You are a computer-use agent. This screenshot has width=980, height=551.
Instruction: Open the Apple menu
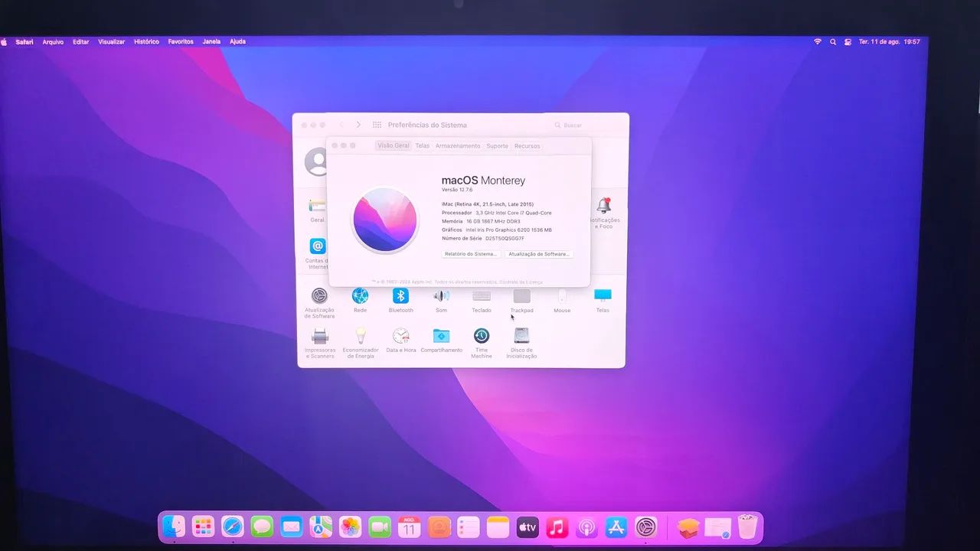point(4,42)
